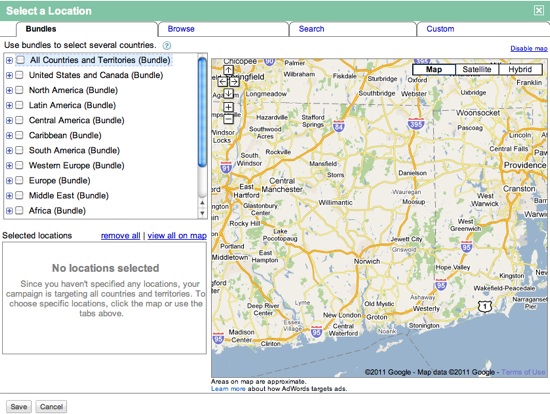Check Europe bundle
This screenshot has width=550, height=414.
(x=19, y=181)
